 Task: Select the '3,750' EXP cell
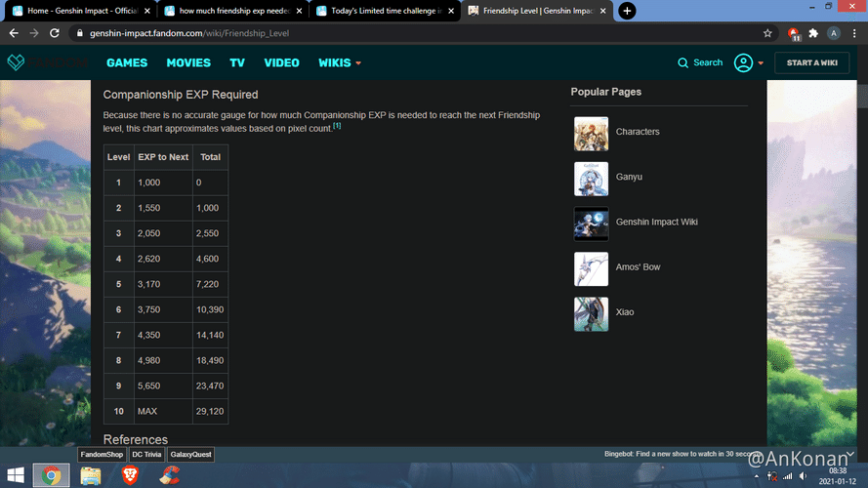click(163, 309)
